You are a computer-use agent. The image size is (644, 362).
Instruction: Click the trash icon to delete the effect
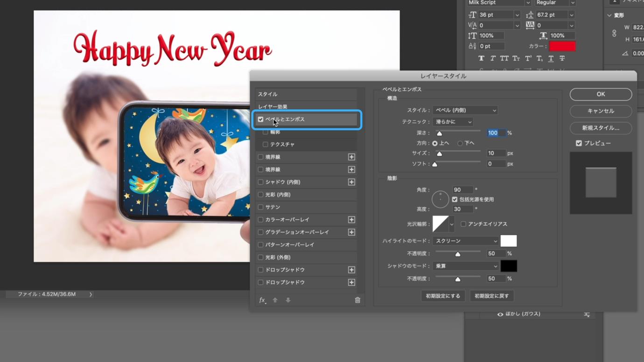pyautogui.click(x=357, y=300)
